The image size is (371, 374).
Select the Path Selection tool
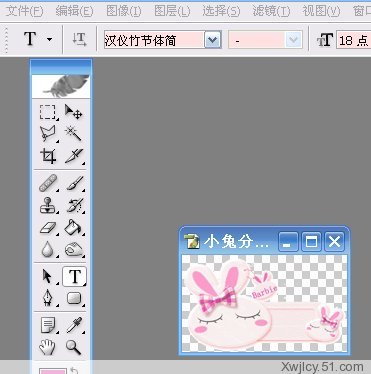click(x=48, y=276)
